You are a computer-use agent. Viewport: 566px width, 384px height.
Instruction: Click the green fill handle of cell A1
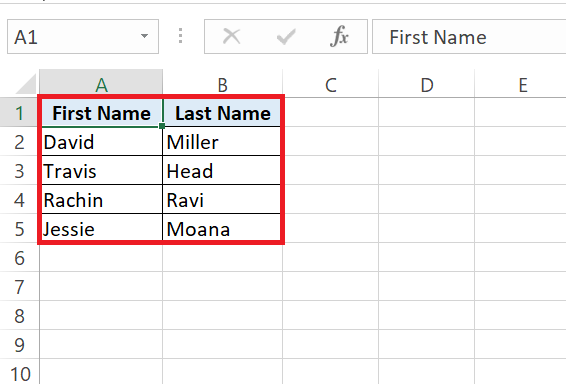(162, 126)
